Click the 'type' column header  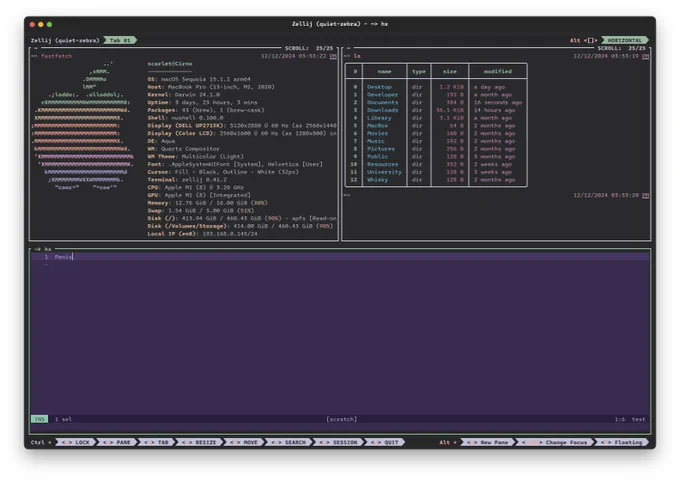point(418,72)
